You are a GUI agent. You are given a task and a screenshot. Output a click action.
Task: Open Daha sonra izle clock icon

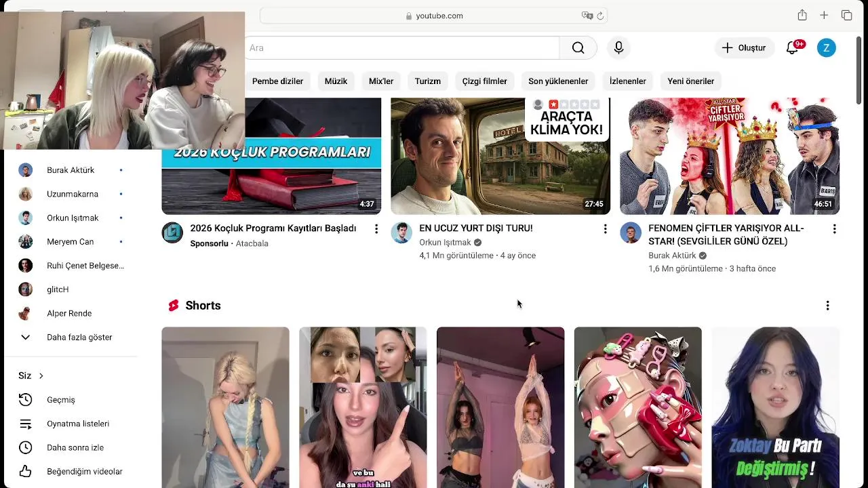click(x=25, y=447)
